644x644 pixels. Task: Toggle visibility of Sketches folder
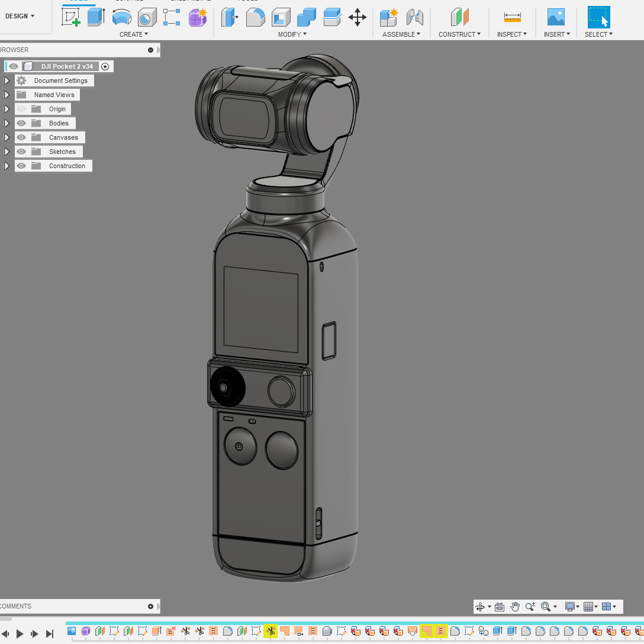click(x=21, y=152)
